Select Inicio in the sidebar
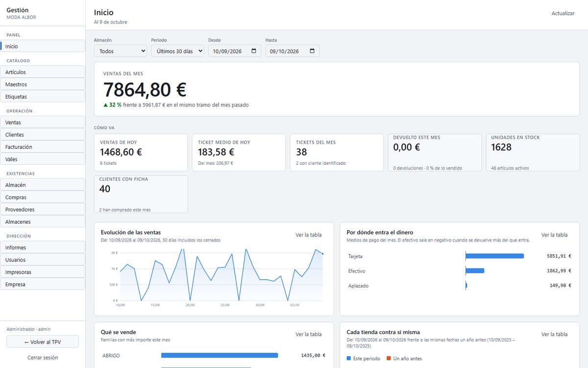 pos(43,46)
